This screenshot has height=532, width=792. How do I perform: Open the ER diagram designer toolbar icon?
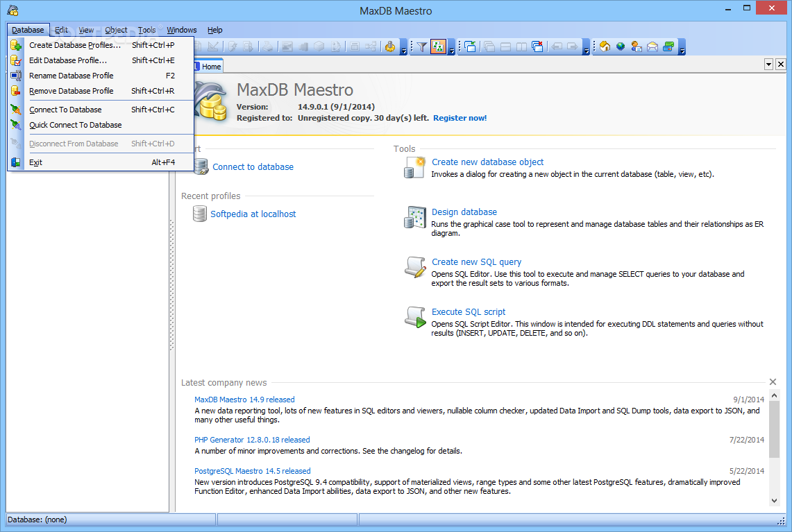[x=213, y=47]
